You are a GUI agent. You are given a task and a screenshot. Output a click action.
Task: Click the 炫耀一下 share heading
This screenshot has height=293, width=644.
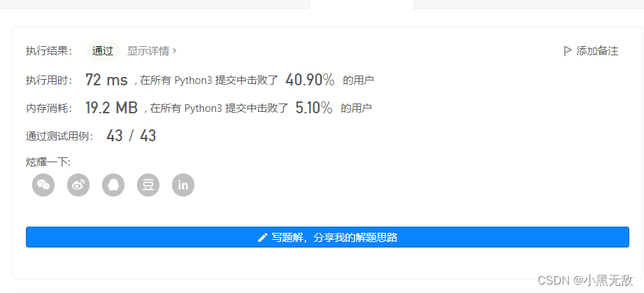[48, 162]
